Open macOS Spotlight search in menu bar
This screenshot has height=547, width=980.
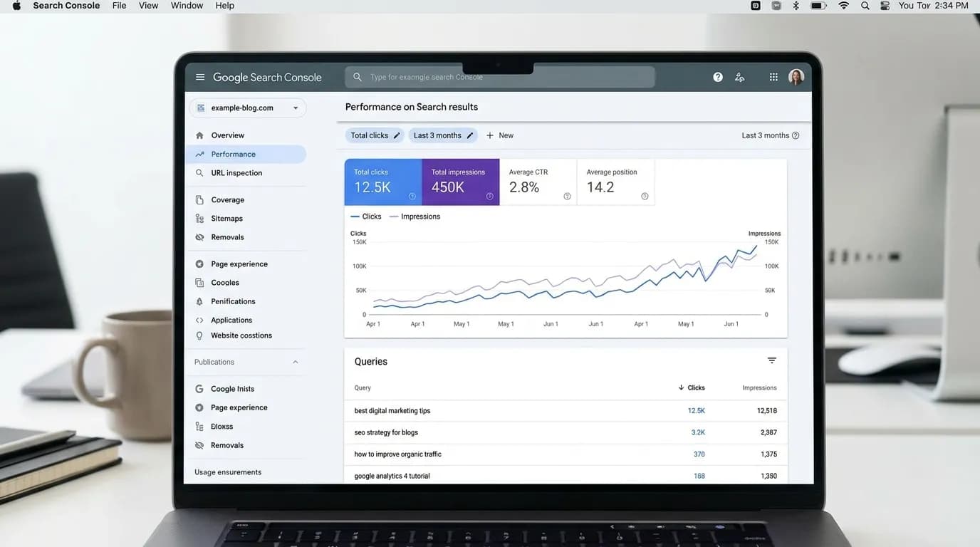click(865, 6)
